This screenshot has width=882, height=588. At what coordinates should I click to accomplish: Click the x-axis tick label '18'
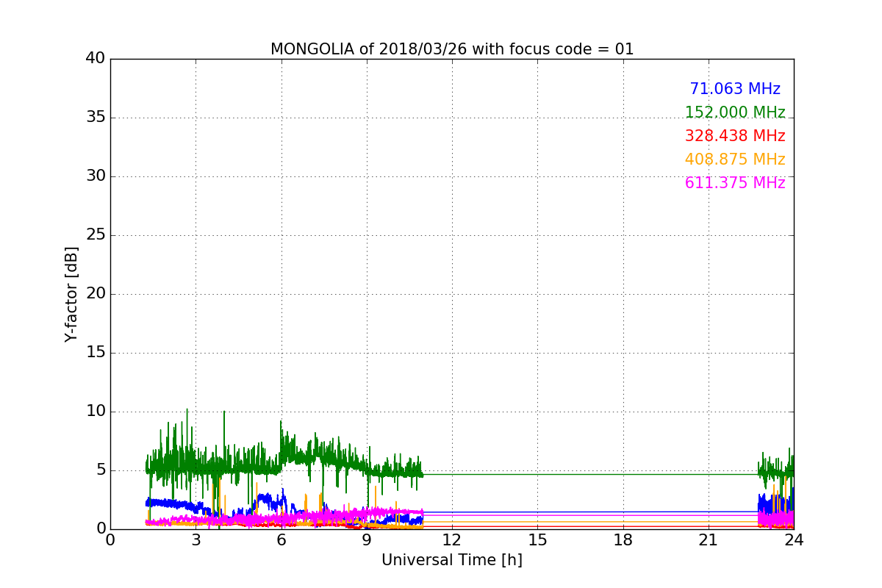(623, 539)
